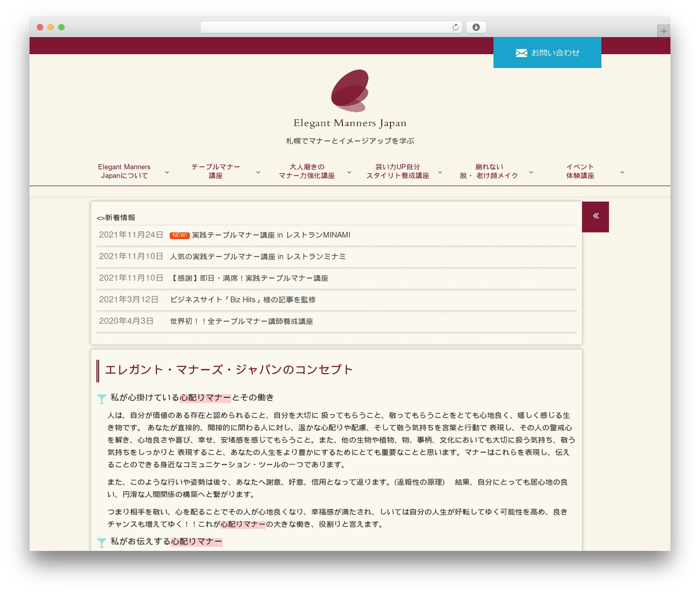Collapse sidebar with double chevron button
The height and width of the screenshot is (593, 700).
tap(596, 217)
